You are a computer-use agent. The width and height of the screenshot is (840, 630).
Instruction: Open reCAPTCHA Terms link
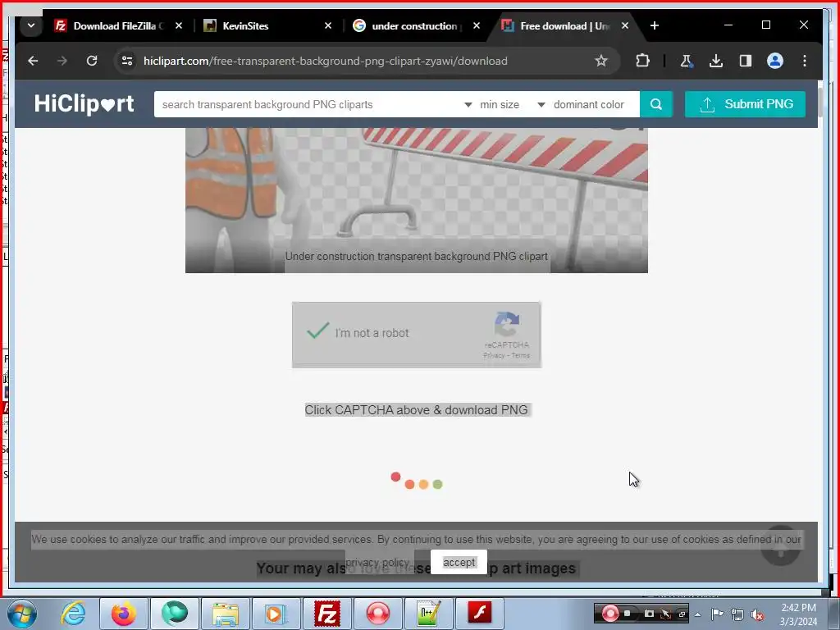(520, 356)
